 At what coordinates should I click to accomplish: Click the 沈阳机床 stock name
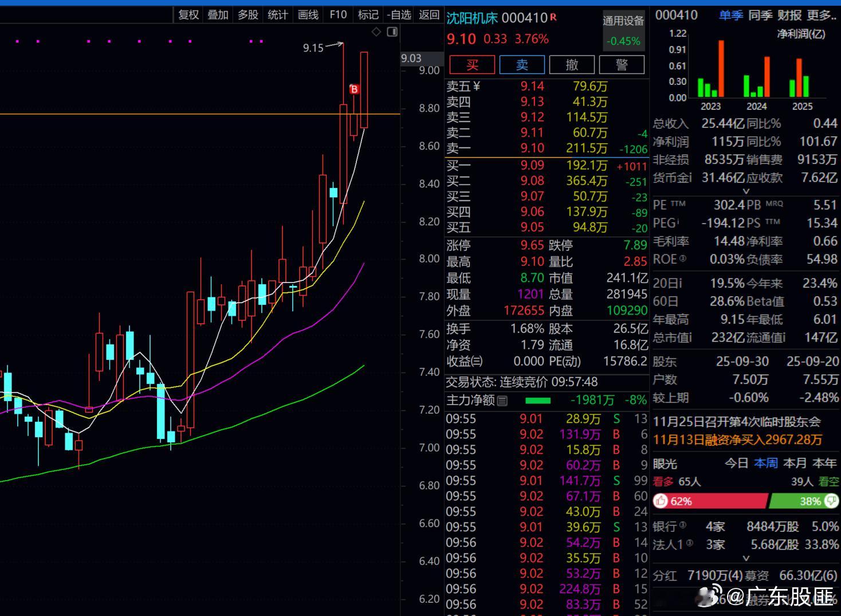472,18
